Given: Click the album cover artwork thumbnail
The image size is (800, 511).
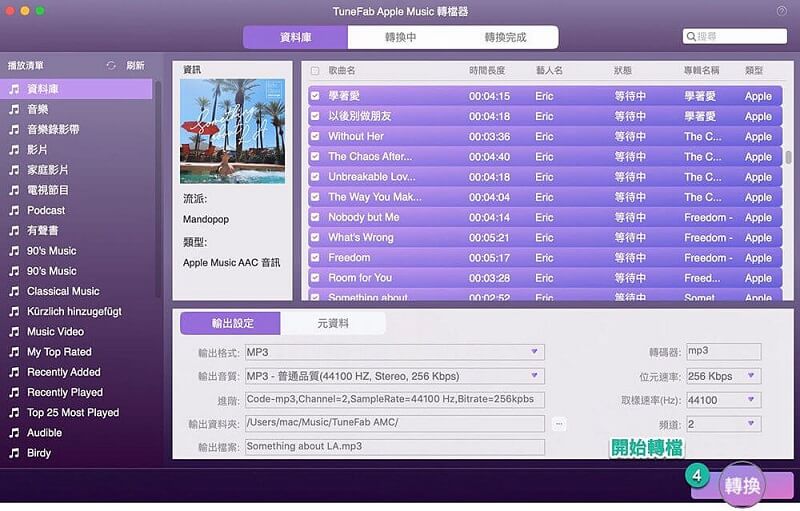Looking at the screenshot, I should pos(232,131).
